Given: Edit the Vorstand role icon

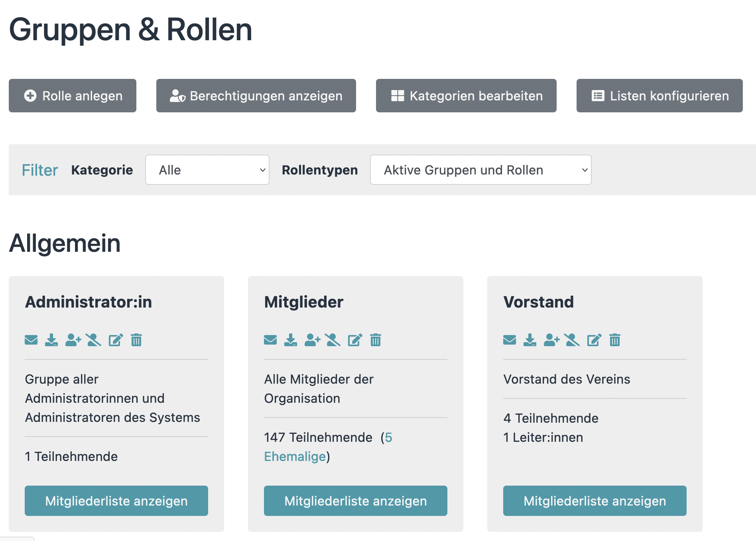Looking at the screenshot, I should point(594,340).
